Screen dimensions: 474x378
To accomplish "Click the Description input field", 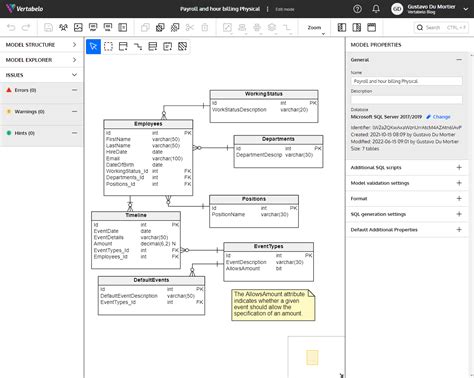I will click(406, 100).
